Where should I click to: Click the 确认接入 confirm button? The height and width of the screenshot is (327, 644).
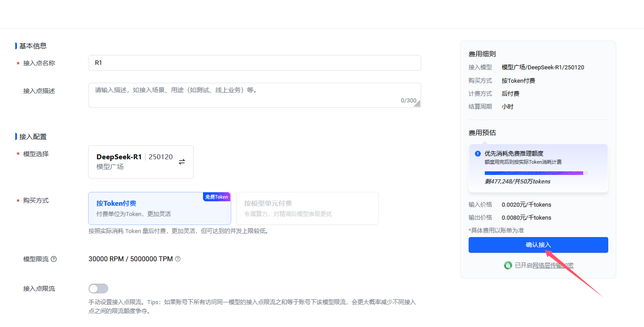[538, 245]
